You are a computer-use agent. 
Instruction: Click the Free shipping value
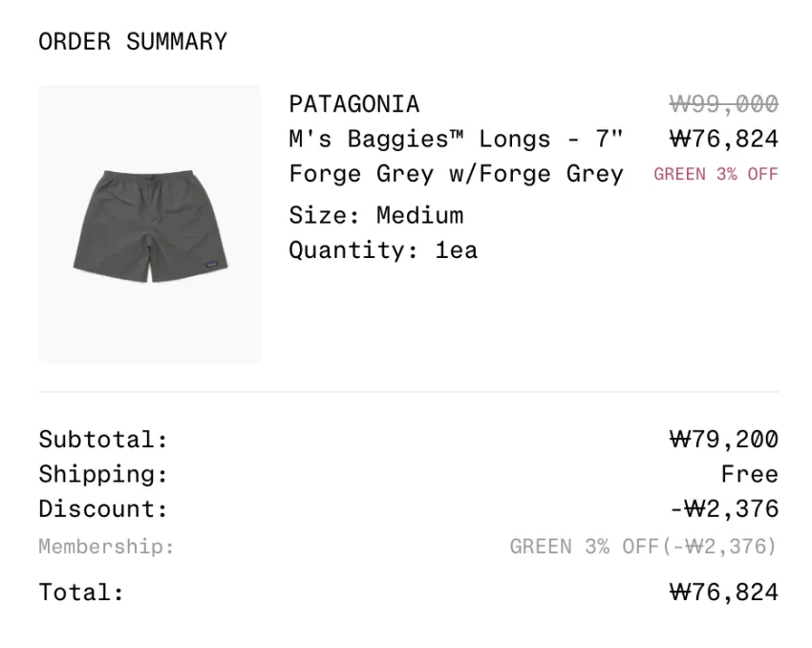[750, 474]
